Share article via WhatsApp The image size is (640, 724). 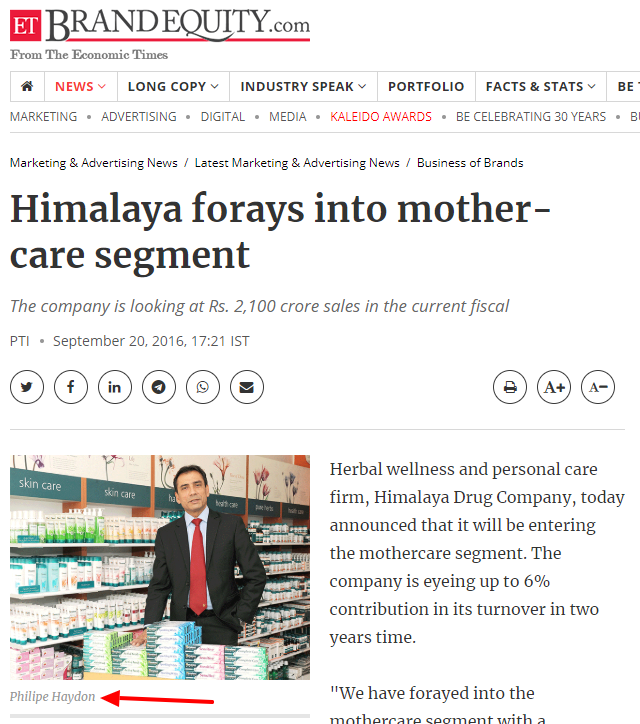(x=203, y=387)
